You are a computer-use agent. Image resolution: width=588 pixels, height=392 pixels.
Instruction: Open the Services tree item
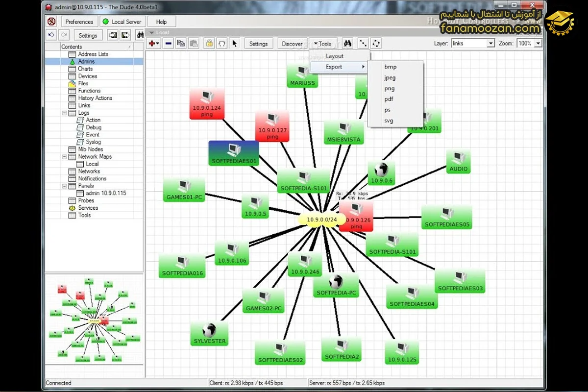(88, 208)
